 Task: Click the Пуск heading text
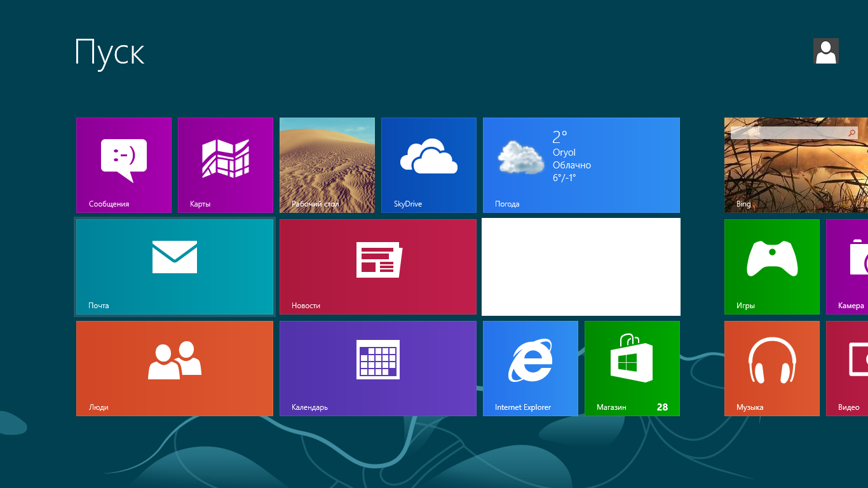click(110, 52)
